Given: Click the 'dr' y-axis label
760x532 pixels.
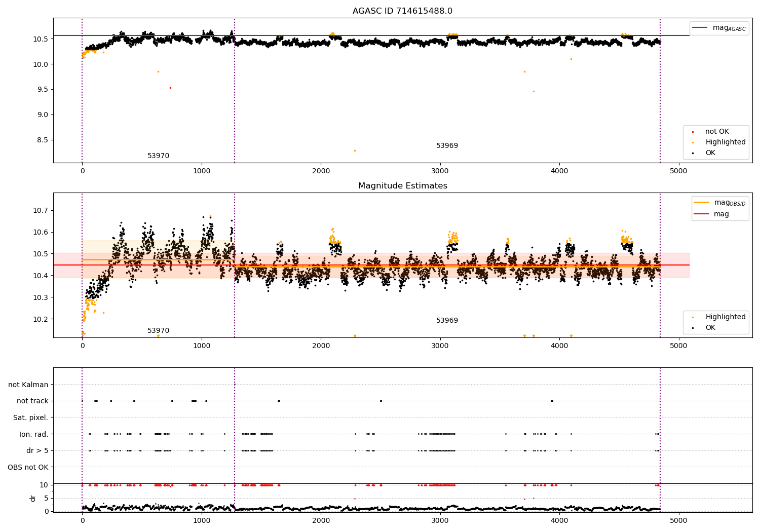Looking at the screenshot, I should [x=33, y=498].
